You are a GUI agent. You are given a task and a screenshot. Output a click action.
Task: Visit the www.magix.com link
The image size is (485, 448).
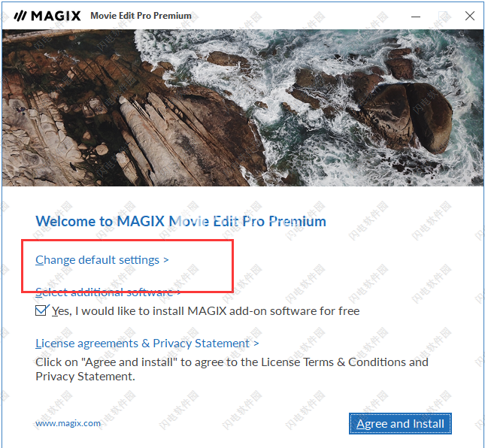68,423
